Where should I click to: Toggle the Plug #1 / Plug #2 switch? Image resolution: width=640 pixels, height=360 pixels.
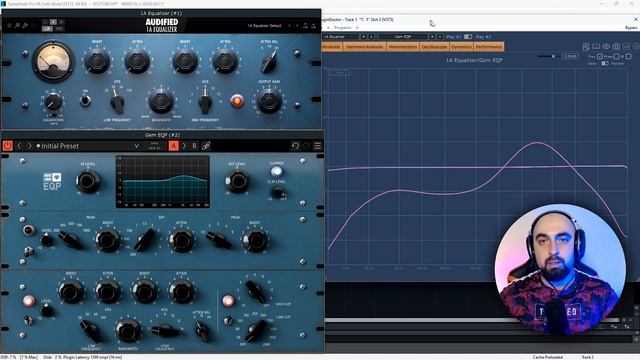pyautogui.click(x=468, y=37)
